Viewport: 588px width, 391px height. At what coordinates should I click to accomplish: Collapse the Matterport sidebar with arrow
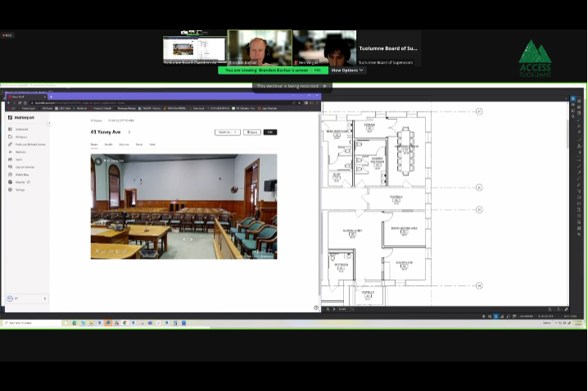(x=48, y=123)
